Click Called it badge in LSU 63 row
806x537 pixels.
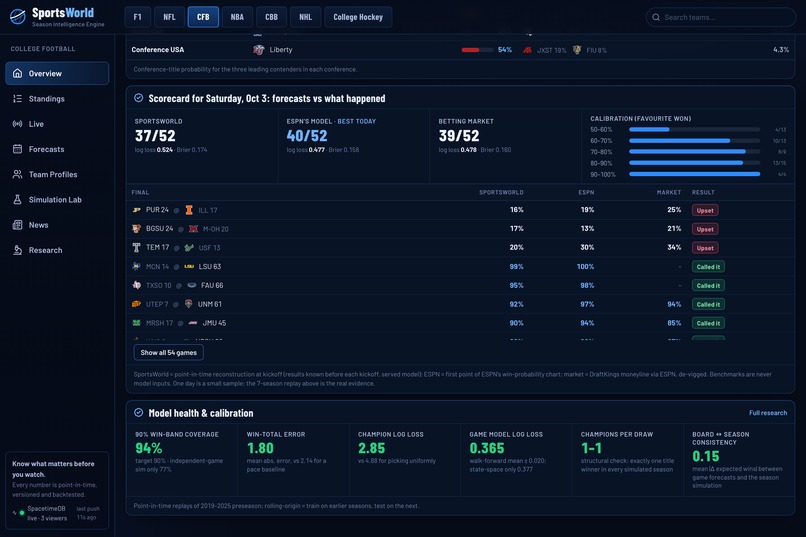click(x=708, y=267)
